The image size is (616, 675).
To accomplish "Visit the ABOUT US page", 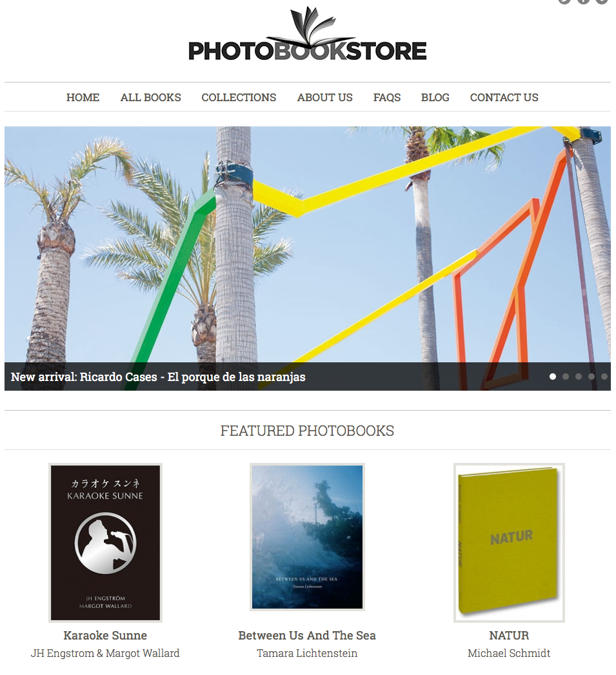I will click(x=325, y=97).
